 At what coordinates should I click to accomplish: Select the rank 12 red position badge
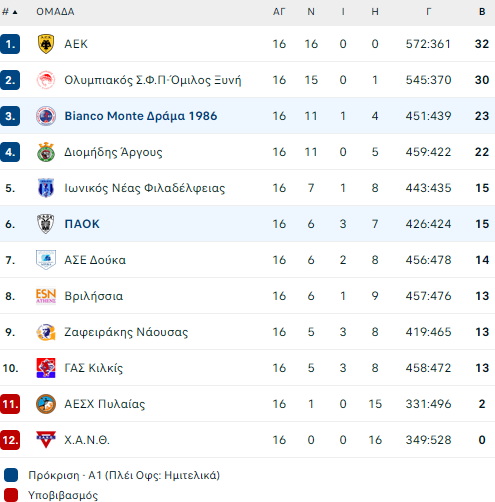(x=10, y=440)
